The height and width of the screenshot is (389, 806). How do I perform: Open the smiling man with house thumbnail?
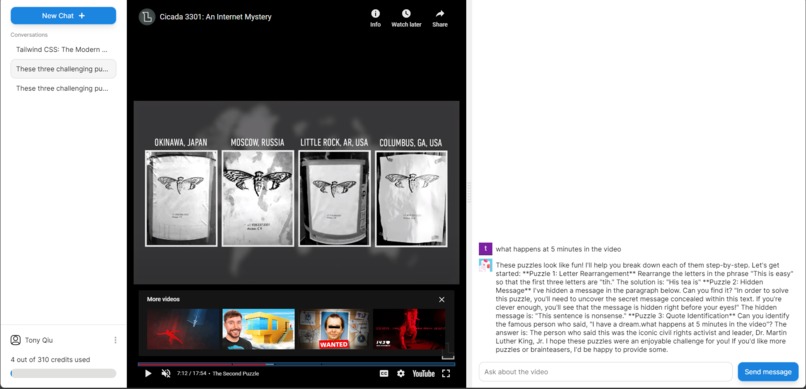[x=259, y=329]
